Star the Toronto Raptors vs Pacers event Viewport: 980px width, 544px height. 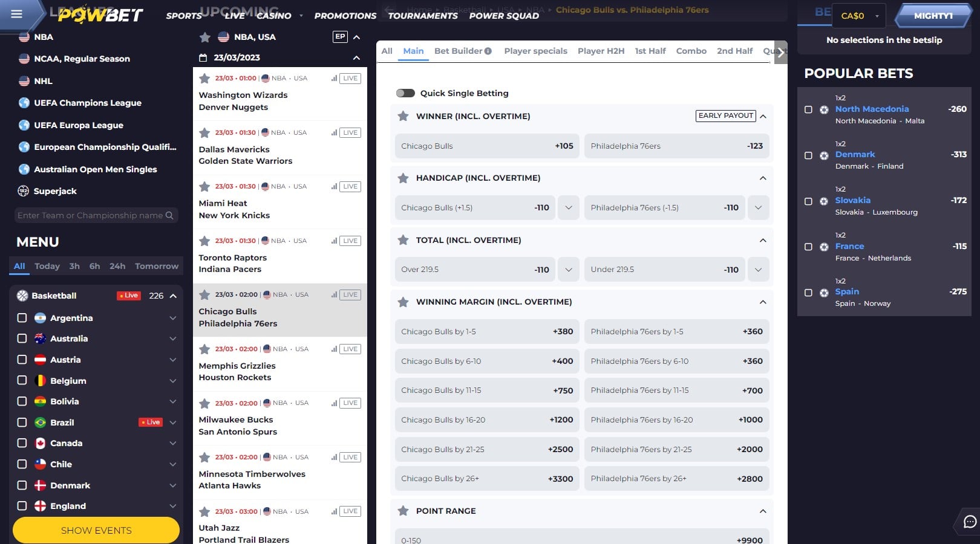204,241
